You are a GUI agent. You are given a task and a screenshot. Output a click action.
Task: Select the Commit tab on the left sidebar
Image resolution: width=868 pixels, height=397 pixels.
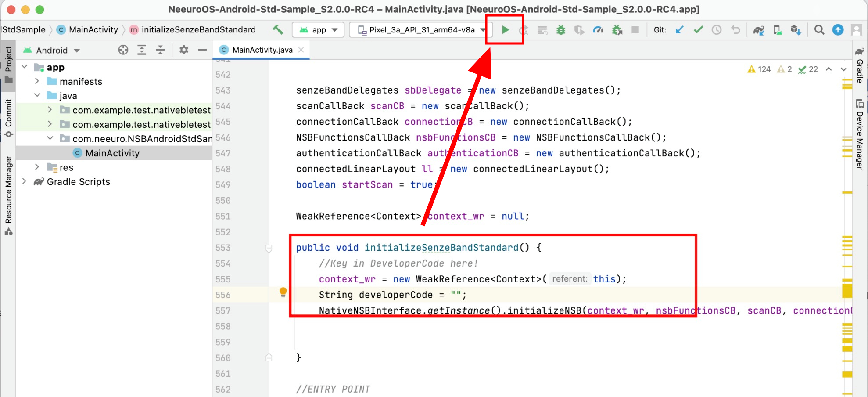[x=8, y=116]
